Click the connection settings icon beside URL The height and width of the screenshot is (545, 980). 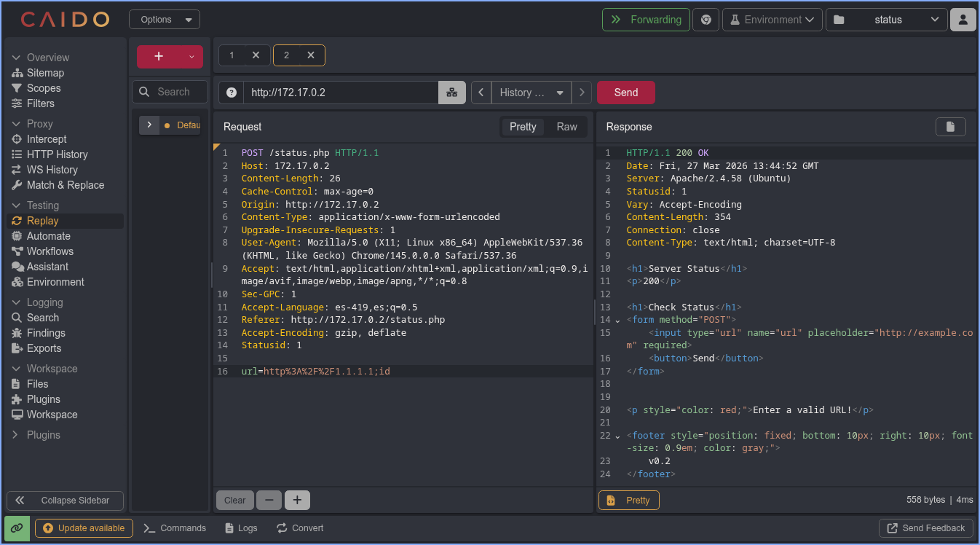pyautogui.click(x=451, y=93)
